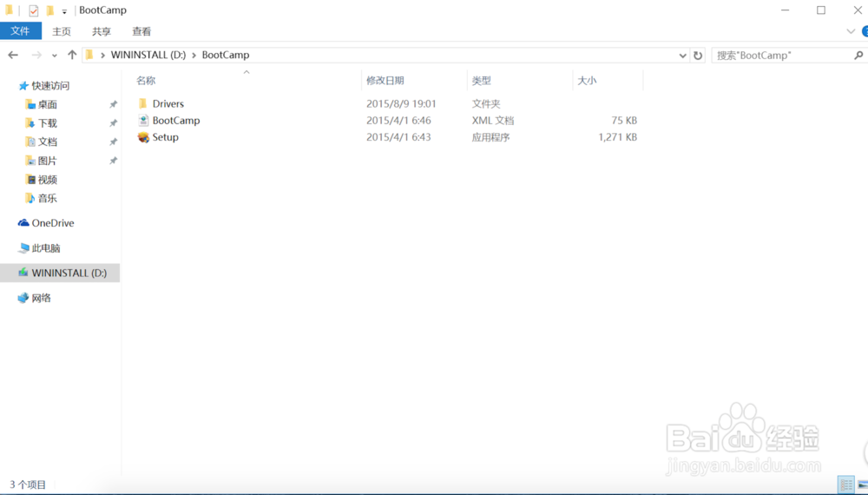Click the pin icon beside 文档
The image size is (868, 495).
pyautogui.click(x=114, y=142)
